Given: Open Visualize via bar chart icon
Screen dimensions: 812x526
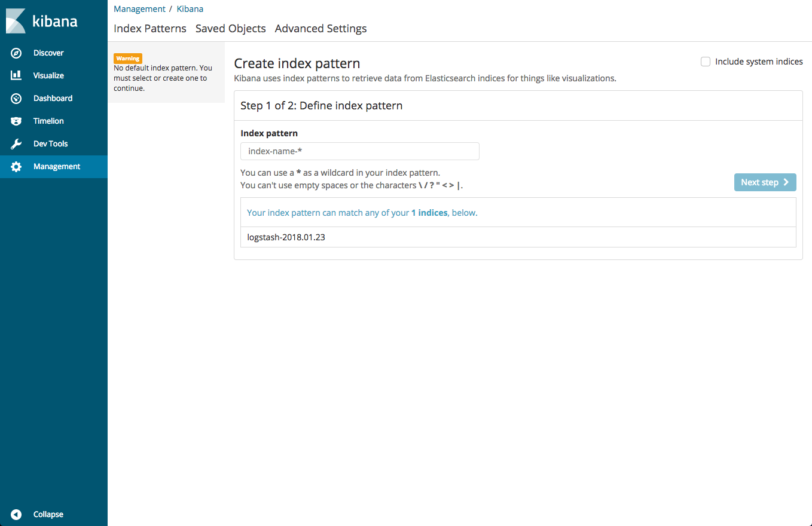Looking at the screenshot, I should point(17,76).
